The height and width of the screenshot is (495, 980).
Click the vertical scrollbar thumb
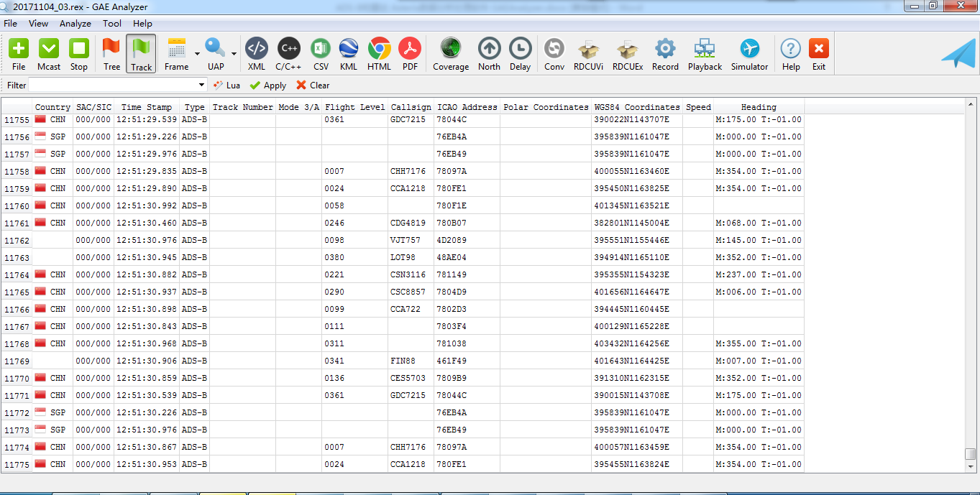971,454
